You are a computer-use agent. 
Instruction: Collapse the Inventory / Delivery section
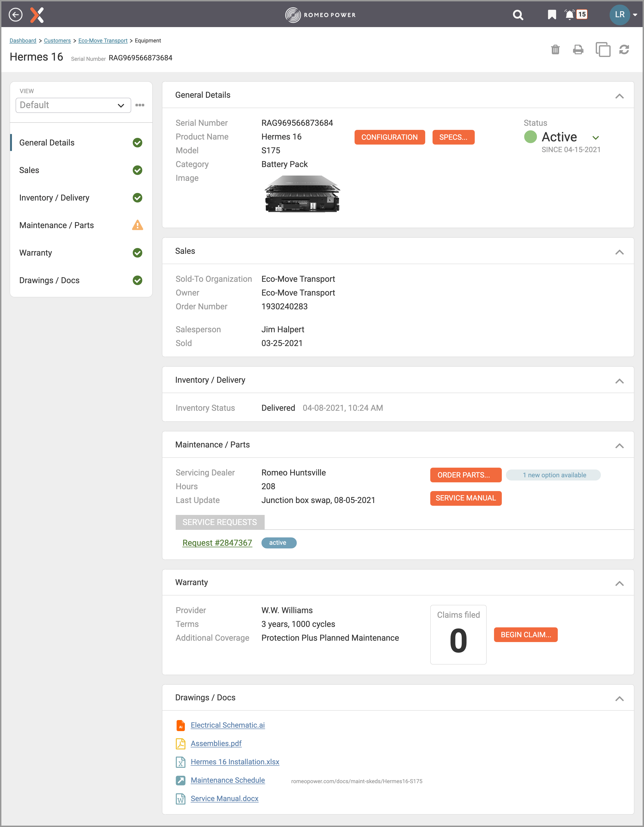click(619, 381)
